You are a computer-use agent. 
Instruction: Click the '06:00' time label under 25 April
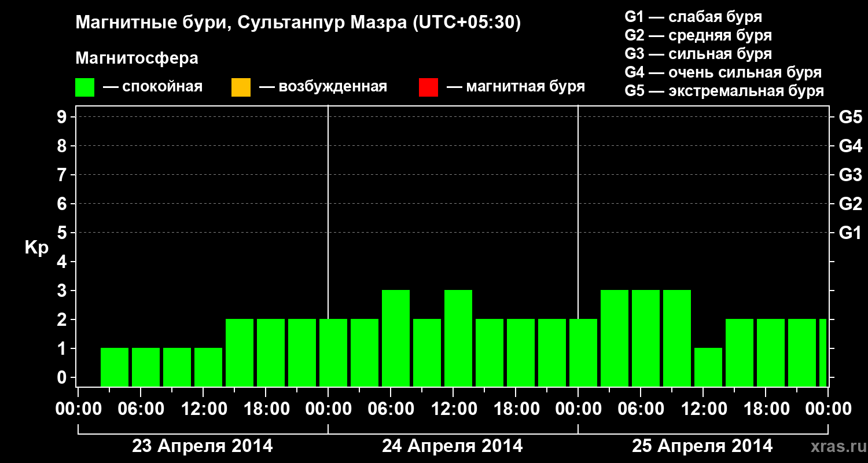641,409
